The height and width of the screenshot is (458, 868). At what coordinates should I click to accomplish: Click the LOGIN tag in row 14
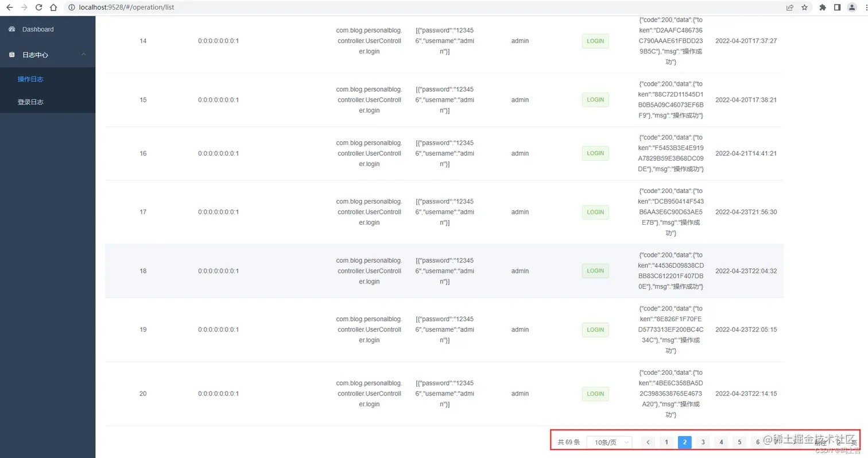pos(595,41)
